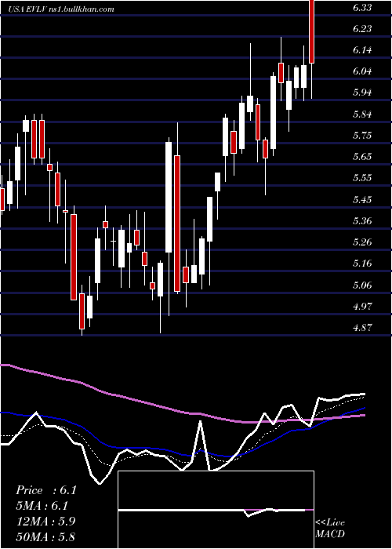The height and width of the screenshot is (549, 392).
Task: Click the 5.36 price axis label
Action: pyautogui.click(x=362, y=221)
